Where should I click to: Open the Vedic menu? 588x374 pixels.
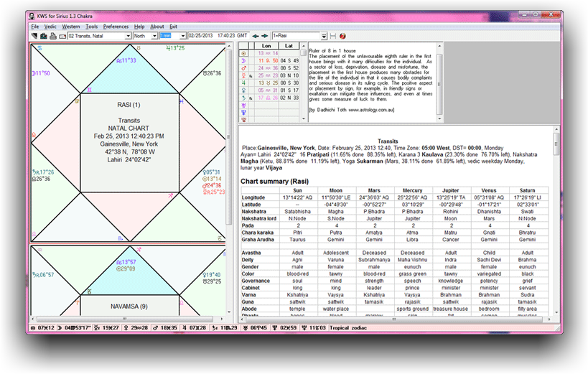[50, 26]
